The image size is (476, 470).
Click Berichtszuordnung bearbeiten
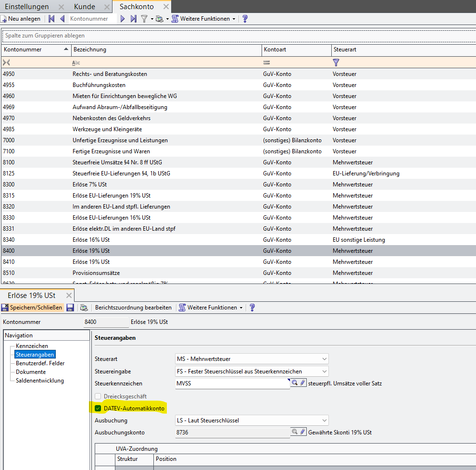click(133, 308)
